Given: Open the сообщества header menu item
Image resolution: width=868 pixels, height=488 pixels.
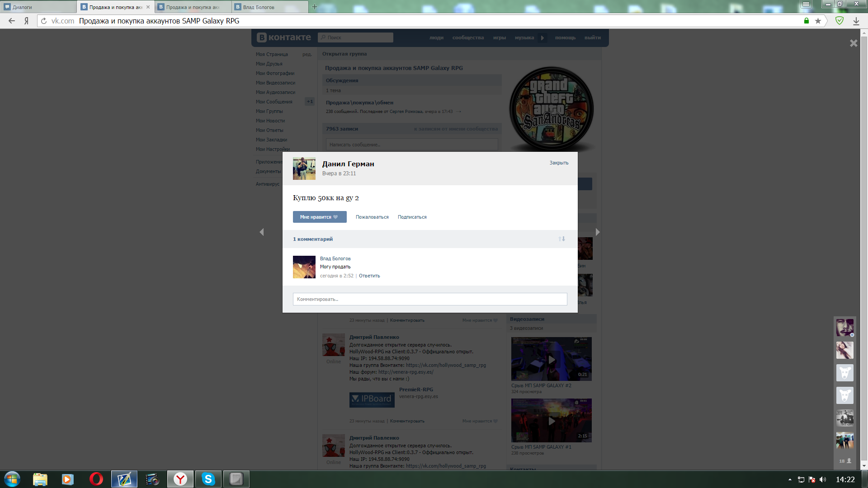Looking at the screenshot, I should [468, 38].
